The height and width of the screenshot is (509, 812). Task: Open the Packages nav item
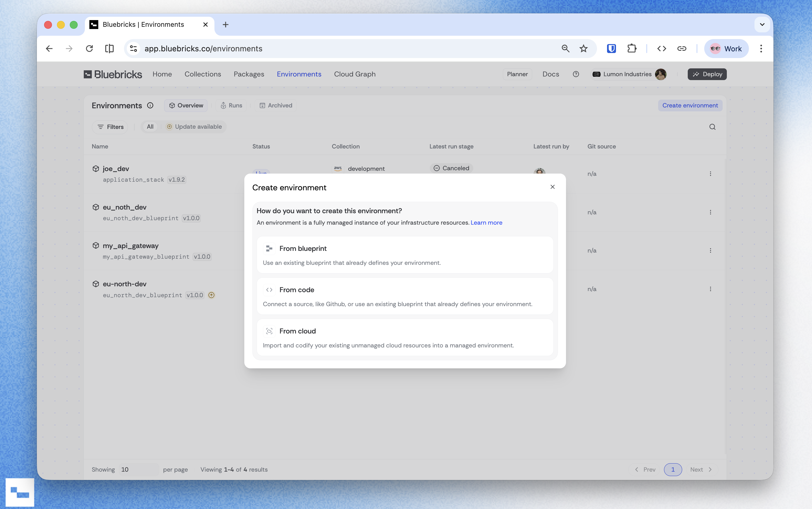coord(249,74)
